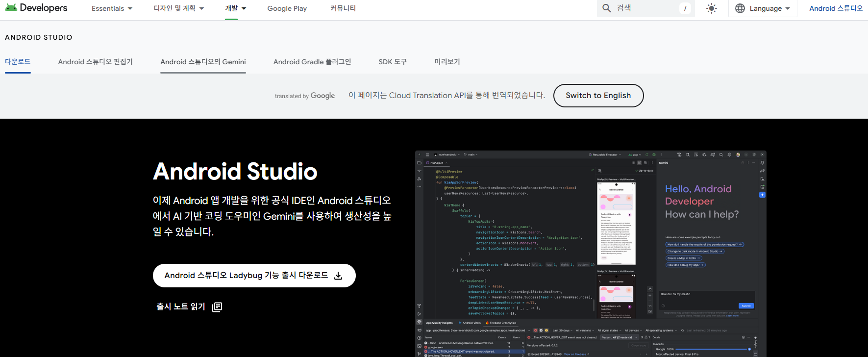Select the Android 스튜디오 편집기 tab
Screen dimensions: 868x357
[x=95, y=62]
